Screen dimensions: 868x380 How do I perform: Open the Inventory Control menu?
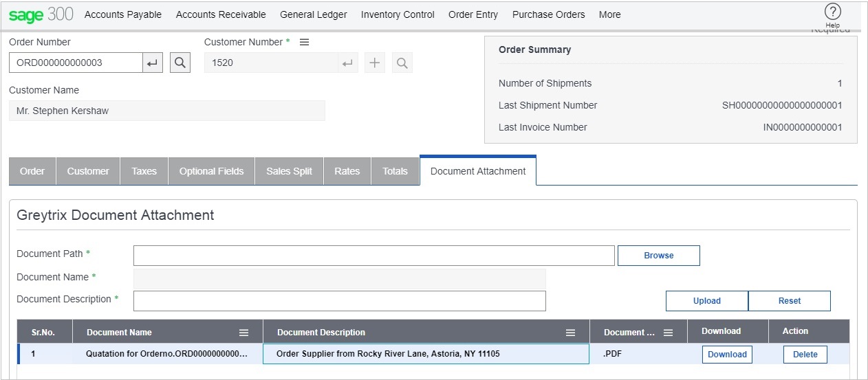[x=398, y=14]
